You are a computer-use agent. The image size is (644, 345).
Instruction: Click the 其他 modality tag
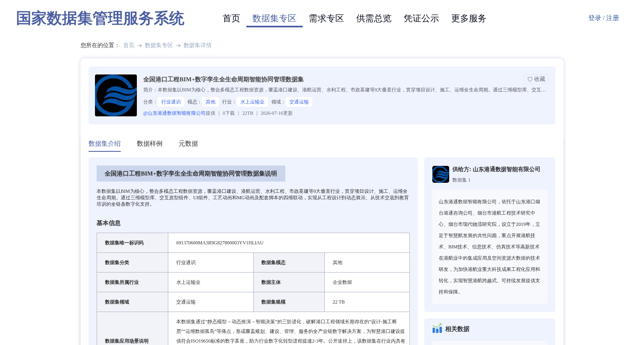(211, 102)
